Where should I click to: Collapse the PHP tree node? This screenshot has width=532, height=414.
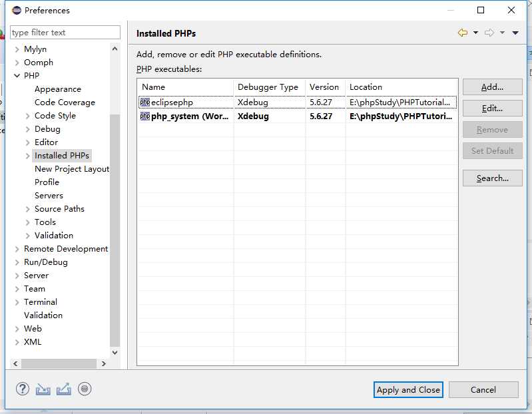(x=17, y=76)
